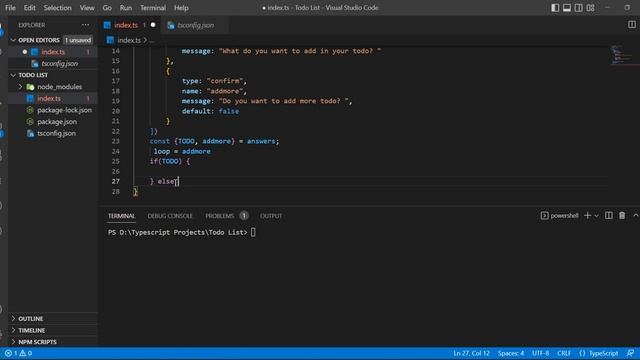
Task: Switch to the index.ts editor tab
Action: 126,25
